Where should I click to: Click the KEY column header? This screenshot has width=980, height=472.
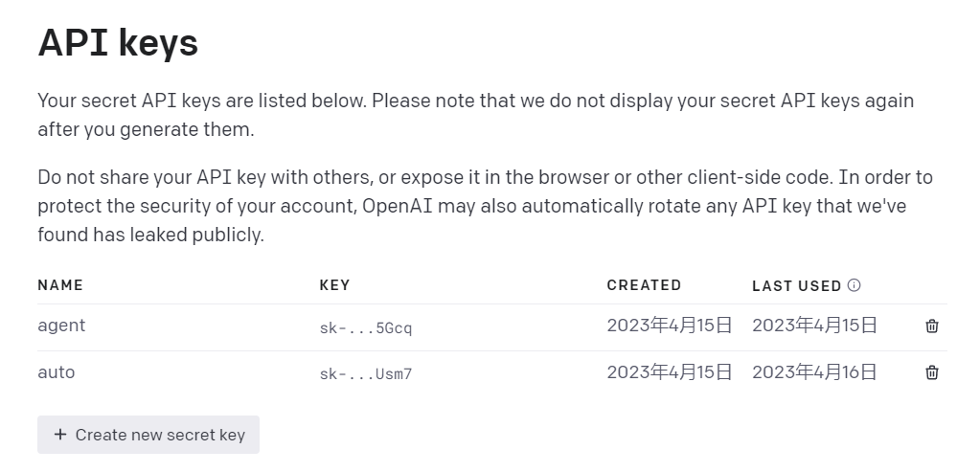pos(334,285)
